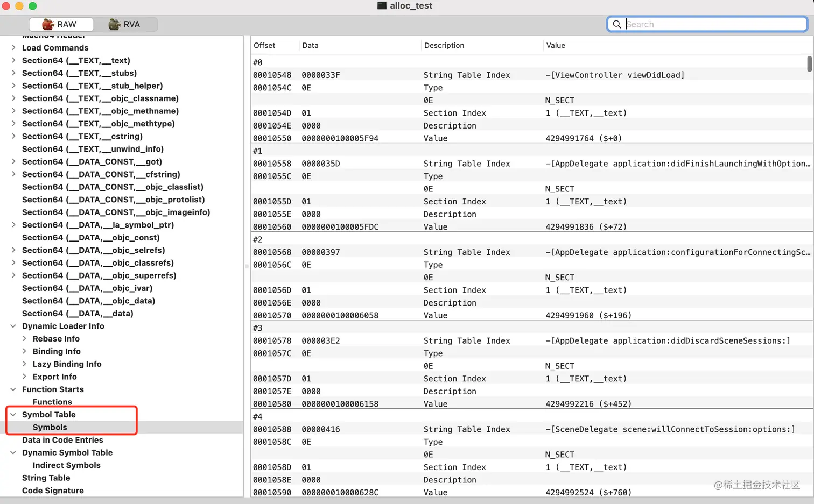Screen dimensions: 814x504
Task: Select Indirect Symbols item
Action: (66, 465)
